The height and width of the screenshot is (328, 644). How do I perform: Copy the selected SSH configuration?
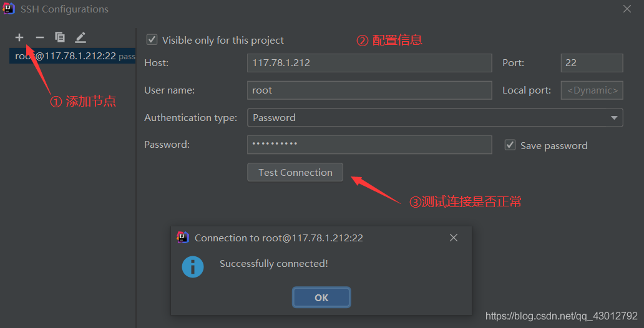(60, 37)
